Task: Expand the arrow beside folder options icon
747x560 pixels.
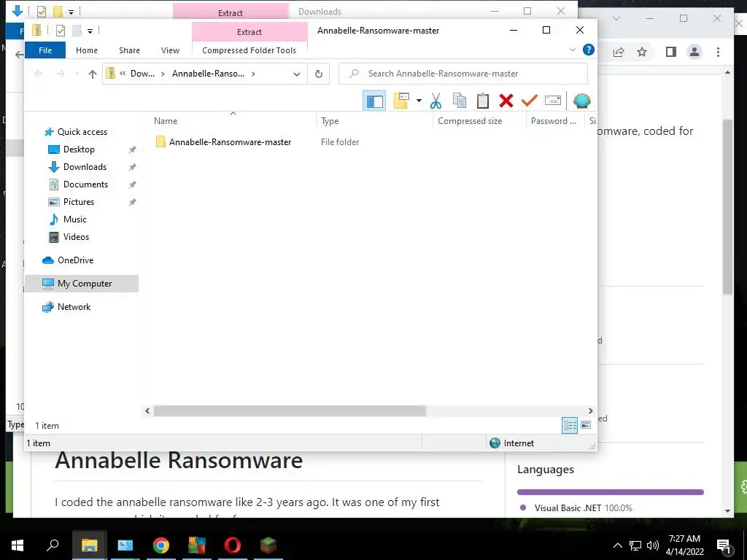Action: click(419, 101)
